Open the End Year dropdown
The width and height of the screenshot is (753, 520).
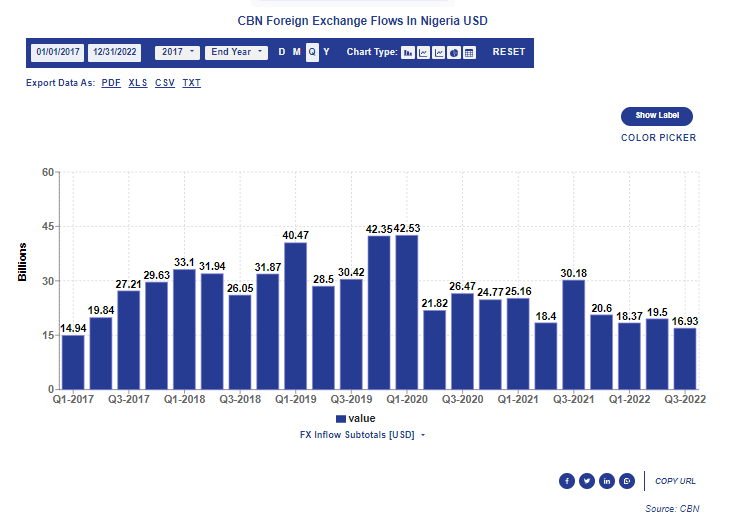[237, 52]
